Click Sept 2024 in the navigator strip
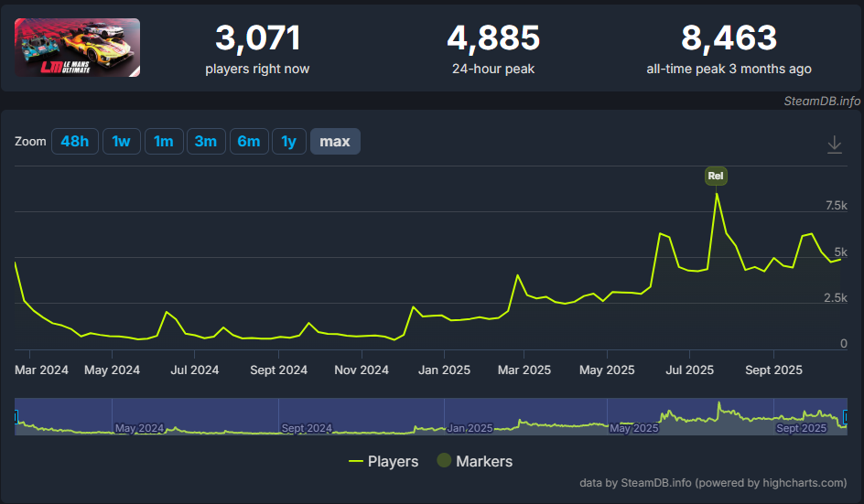Screen dimensions: 864x504 click(x=307, y=428)
